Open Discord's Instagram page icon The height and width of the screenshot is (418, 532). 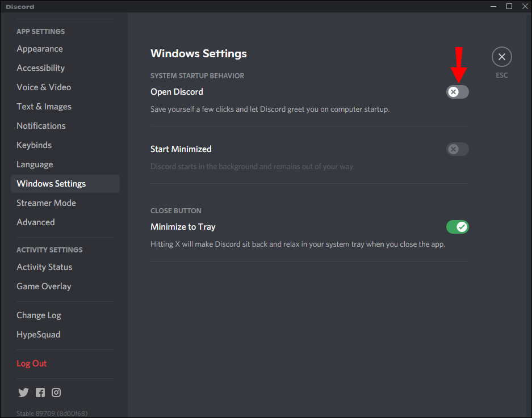(56, 392)
